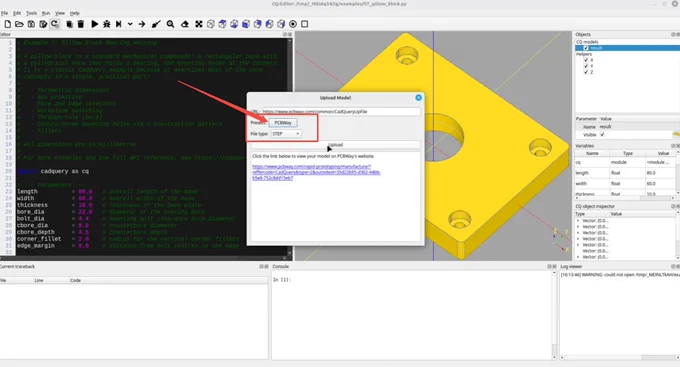Click the PCBWay preset button
Viewport: 680px width, 367px height.
tap(283, 123)
